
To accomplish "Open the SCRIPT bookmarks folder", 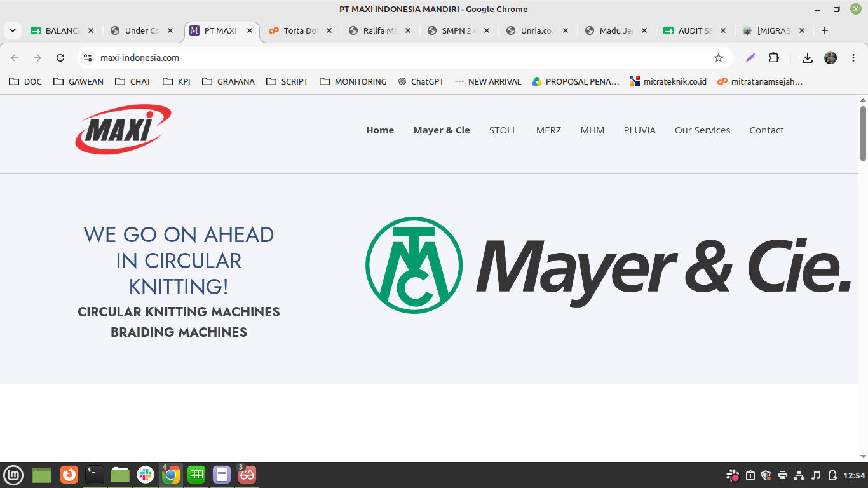I will pyautogui.click(x=287, y=81).
